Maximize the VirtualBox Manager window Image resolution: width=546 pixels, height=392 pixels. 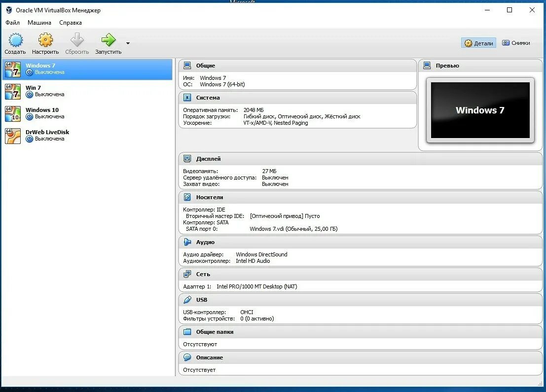pos(510,10)
